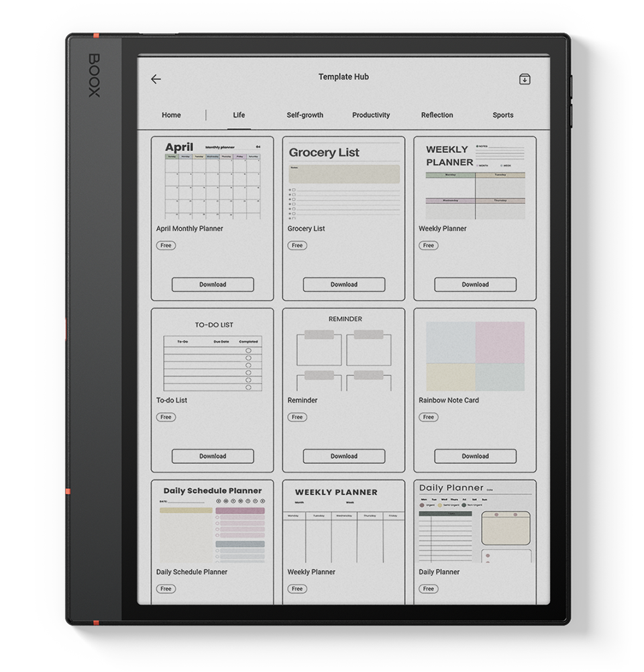Click the 'Daily Schedule Planner' title text

(x=191, y=572)
